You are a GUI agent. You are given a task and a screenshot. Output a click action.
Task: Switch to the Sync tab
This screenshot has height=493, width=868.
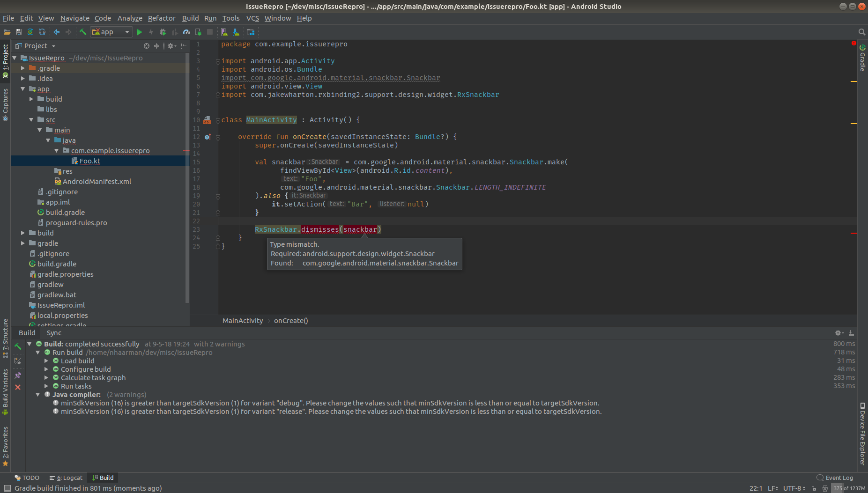point(54,333)
